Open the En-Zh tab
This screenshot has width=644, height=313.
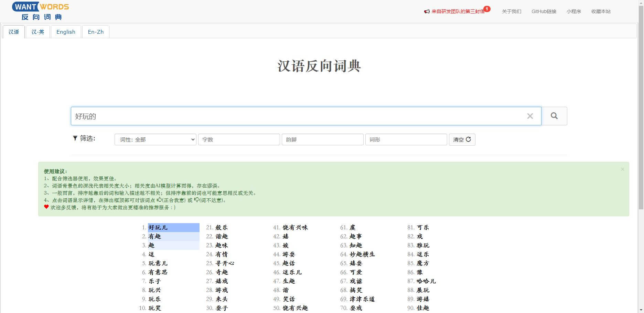click(96, 32)
